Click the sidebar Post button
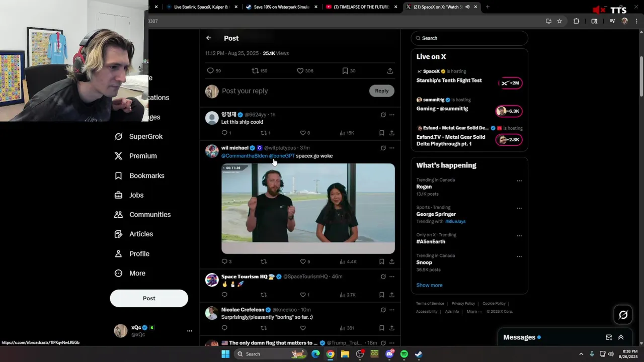 click(x=149, y=298)
